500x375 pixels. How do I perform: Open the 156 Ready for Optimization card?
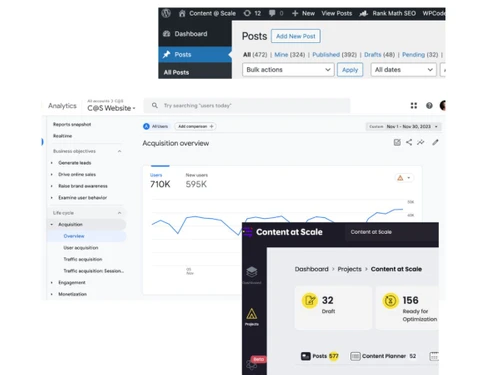[407, 308]
